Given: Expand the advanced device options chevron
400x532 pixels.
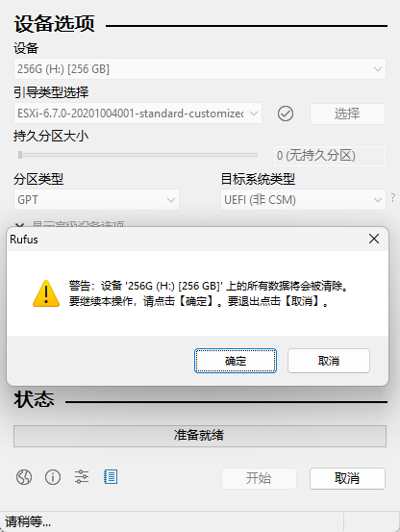Looking at the screenshot, I should (19, 225).
